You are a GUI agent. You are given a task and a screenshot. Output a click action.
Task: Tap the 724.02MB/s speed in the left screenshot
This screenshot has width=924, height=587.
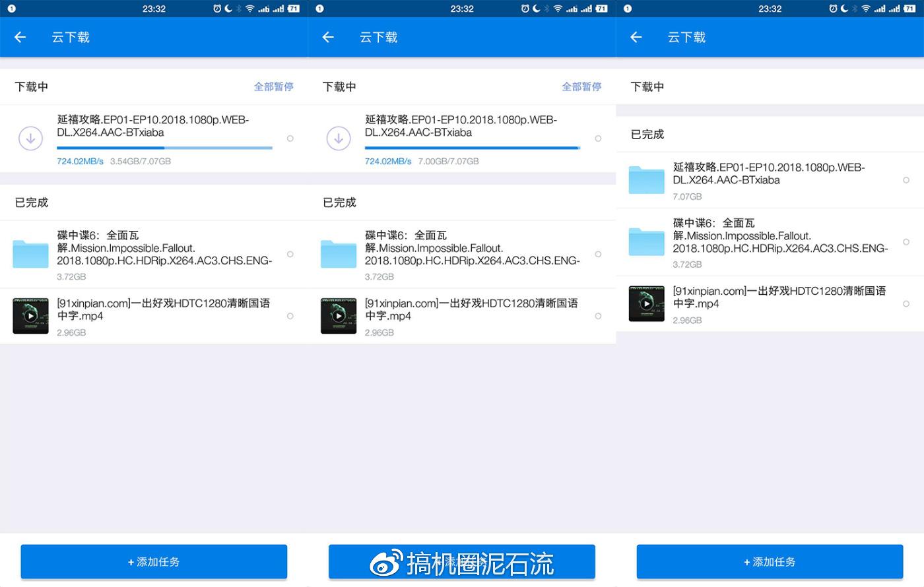[80, 162]
